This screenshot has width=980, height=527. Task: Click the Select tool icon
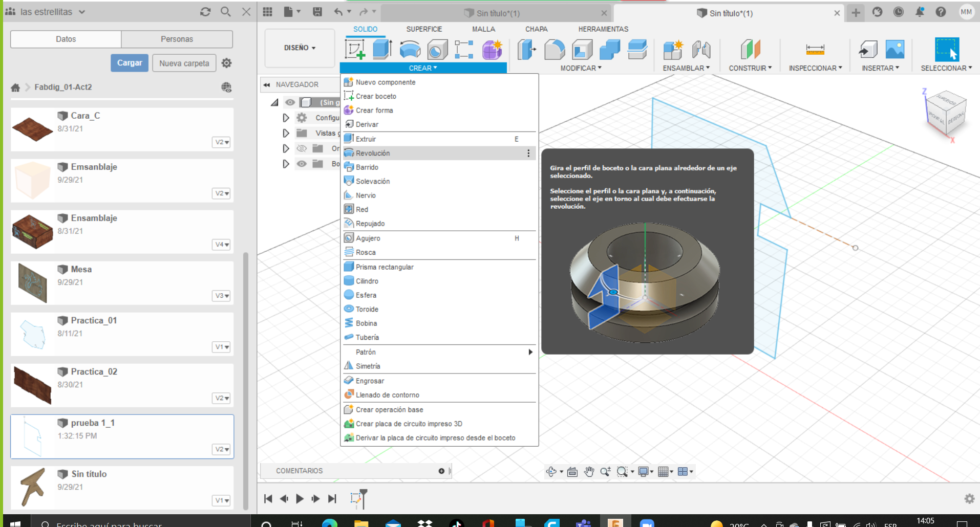947,50
